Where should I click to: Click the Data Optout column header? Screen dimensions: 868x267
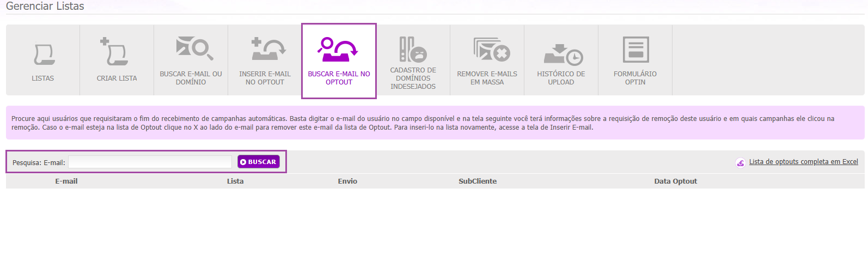(675, 181)
